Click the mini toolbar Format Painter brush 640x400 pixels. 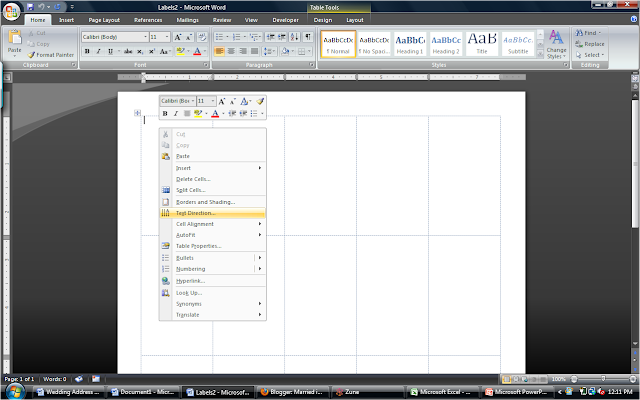260,101
